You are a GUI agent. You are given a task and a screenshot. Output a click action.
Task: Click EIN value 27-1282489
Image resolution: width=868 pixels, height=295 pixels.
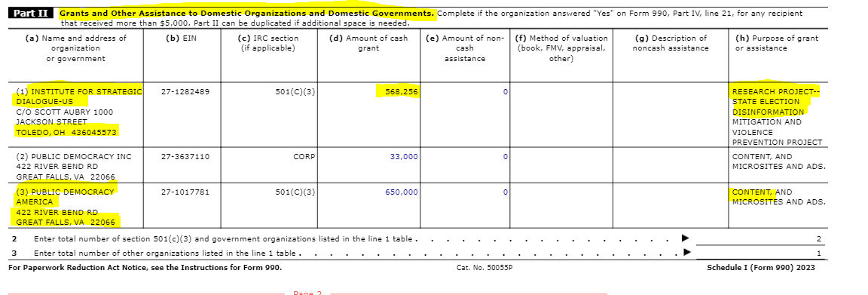(185, 91)
